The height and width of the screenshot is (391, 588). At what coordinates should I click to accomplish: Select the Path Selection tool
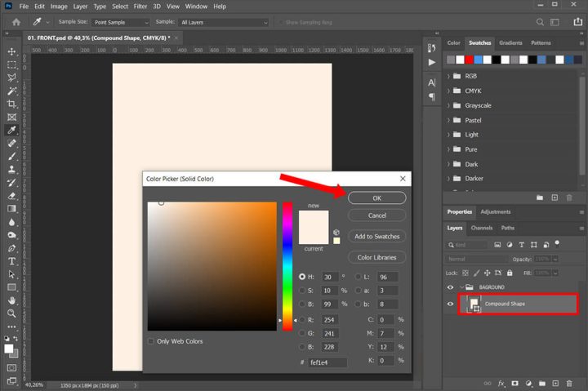(x=11, y=274)
